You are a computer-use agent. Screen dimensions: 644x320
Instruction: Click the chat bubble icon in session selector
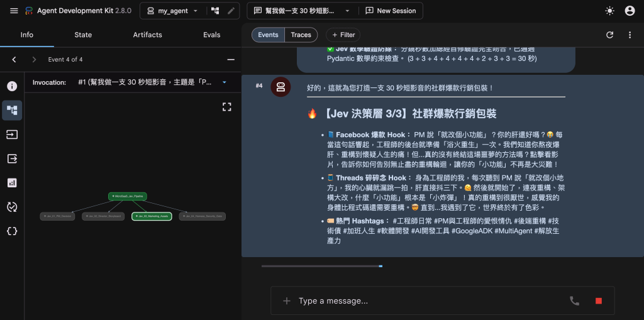tap(257, 11)
